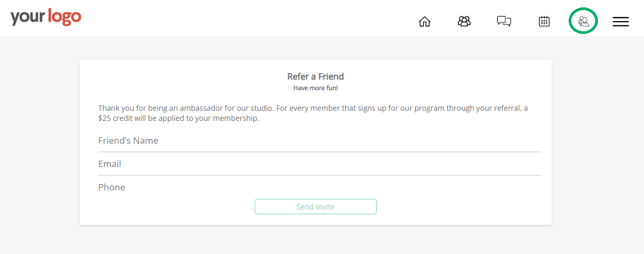Open the members group icon
This screenshot has height=254, width=644.
(464, 21)
